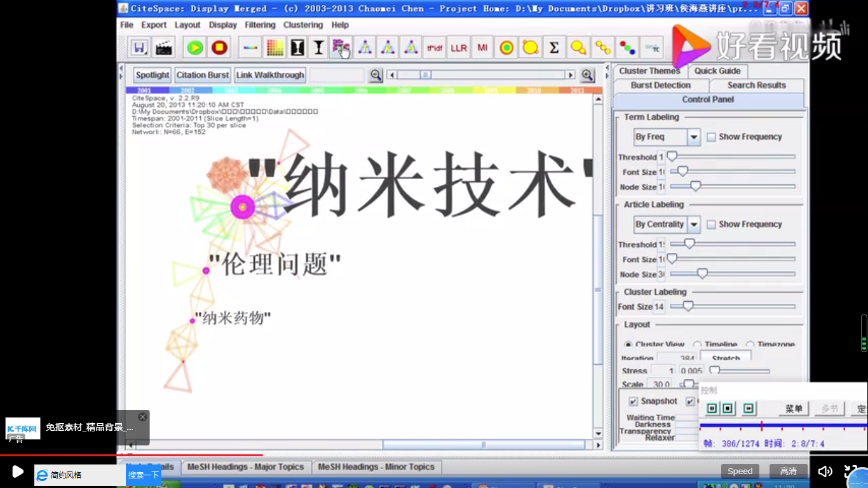
Task: Click the MI labeling toolbar icon
Action: [482, 48]
